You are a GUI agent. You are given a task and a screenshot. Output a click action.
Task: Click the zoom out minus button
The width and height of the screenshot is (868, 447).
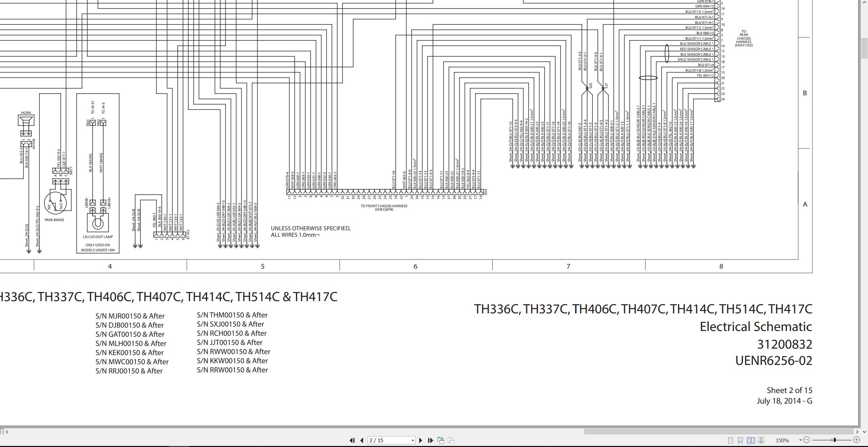[x=807, y=440]
